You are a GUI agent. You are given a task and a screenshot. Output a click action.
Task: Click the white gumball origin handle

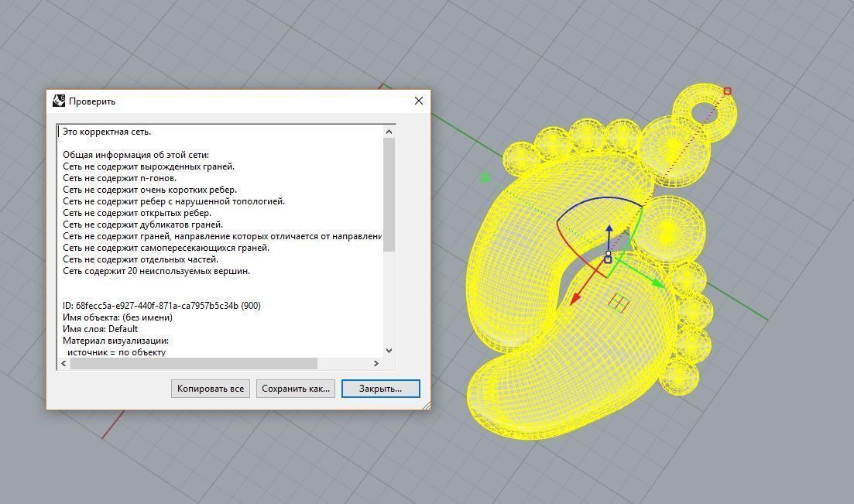click(x=608, y=254)
